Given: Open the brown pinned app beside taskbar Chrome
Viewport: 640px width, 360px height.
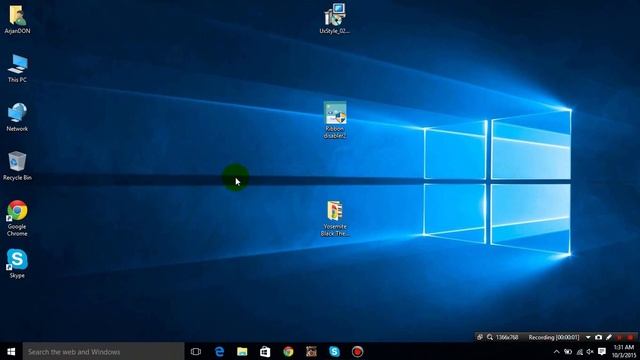Looking at the screenshot, I should [x=311, y=351].
